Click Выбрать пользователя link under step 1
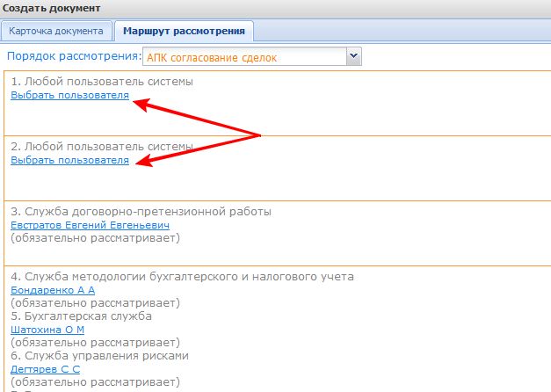 [x=69, y=95]
